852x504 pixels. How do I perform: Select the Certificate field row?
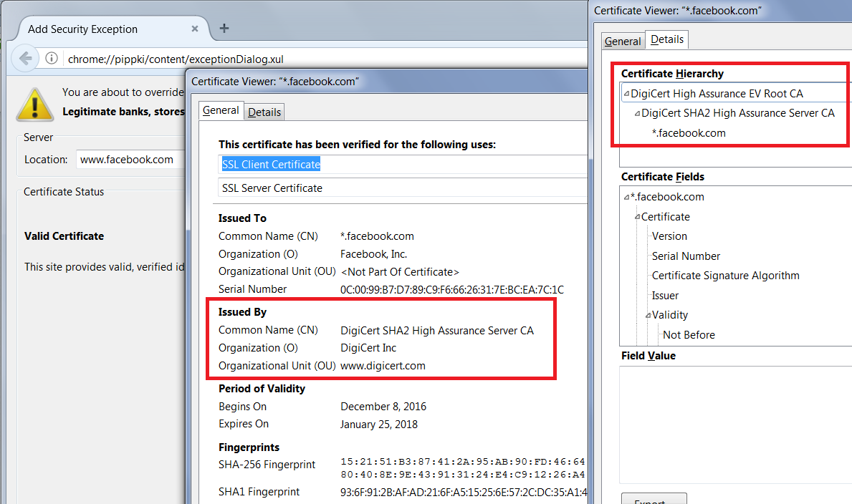pyautogui.click(x=666, y=217)
